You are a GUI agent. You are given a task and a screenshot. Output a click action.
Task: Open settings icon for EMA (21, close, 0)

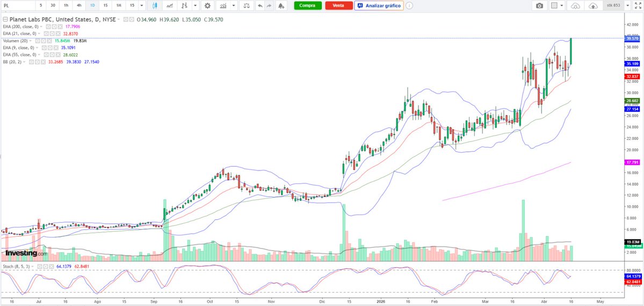tap(52, 34)
